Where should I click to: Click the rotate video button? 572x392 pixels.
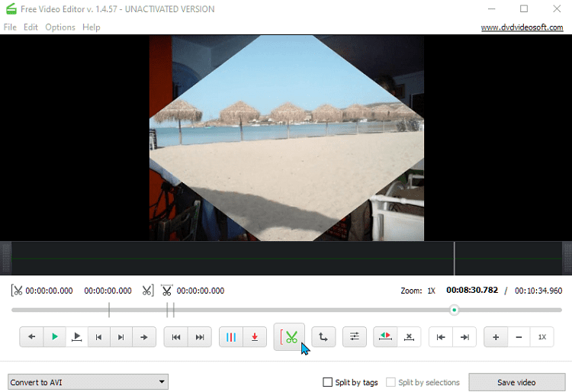click(323, 337)
